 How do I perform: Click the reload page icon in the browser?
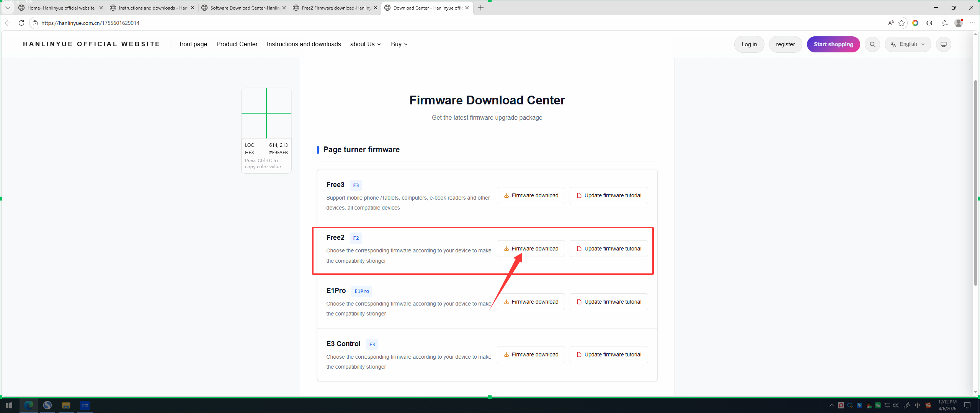tap(21, 23)
